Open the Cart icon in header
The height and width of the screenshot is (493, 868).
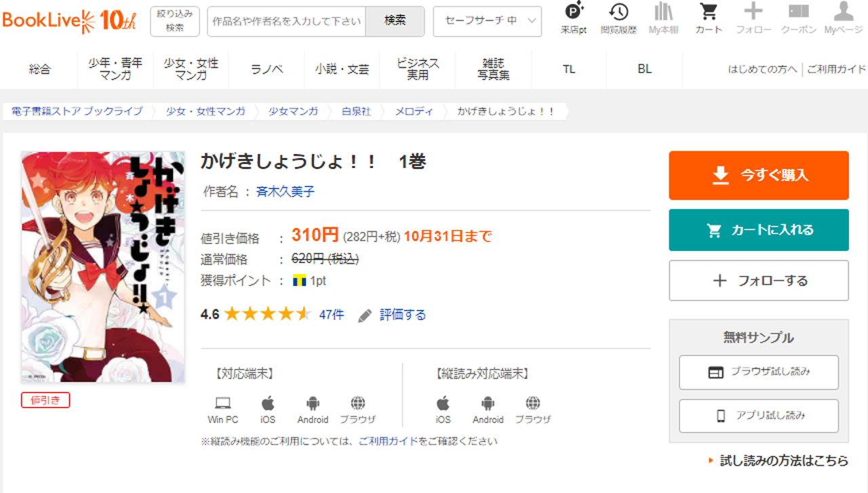(709, 18)
